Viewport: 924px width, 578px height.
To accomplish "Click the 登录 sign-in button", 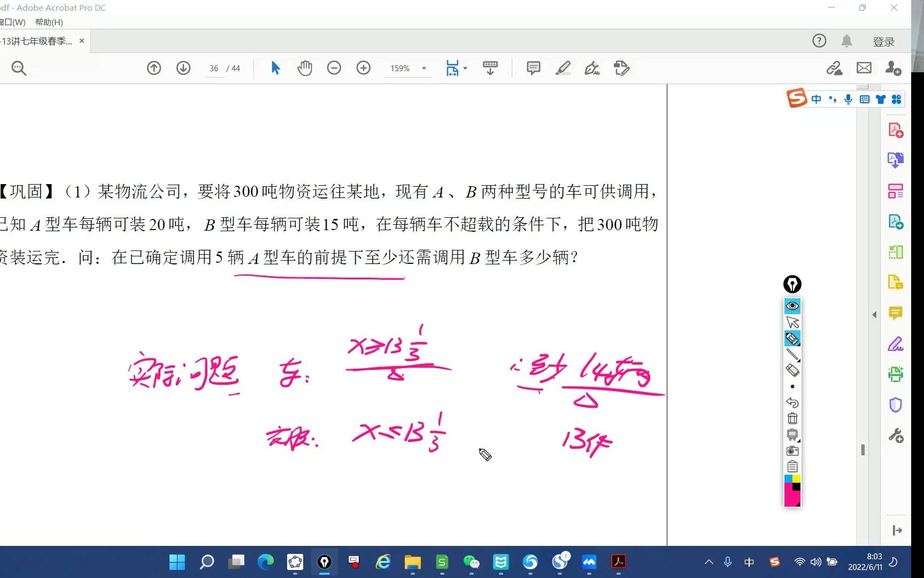I will (884, 41).
